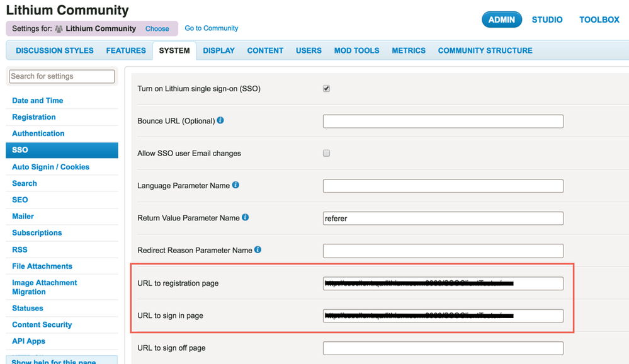The width and height of the screenshot is (629, 364).
Task: Open Auto Signin / Cookies settings
Action: [x=50, y=167]
